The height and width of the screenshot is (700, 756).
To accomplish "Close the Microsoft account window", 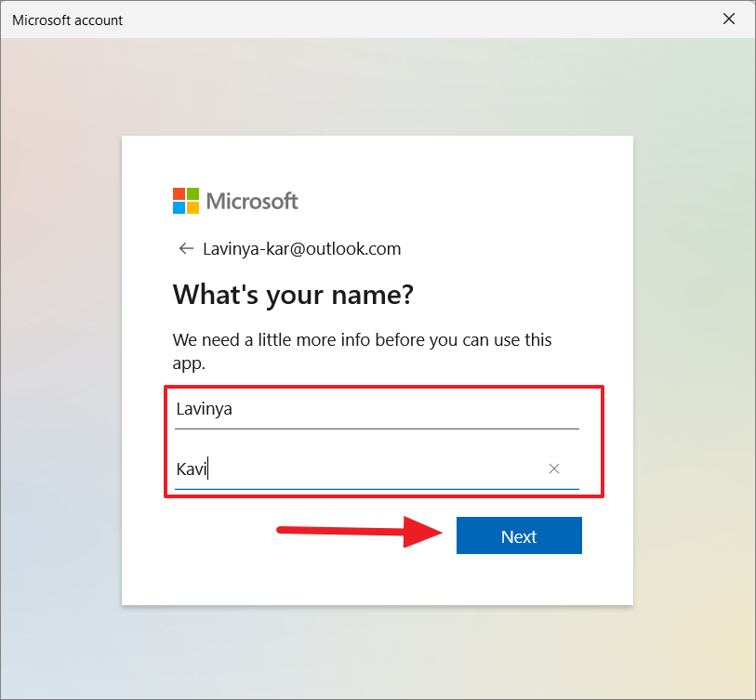I will [729, 19].
